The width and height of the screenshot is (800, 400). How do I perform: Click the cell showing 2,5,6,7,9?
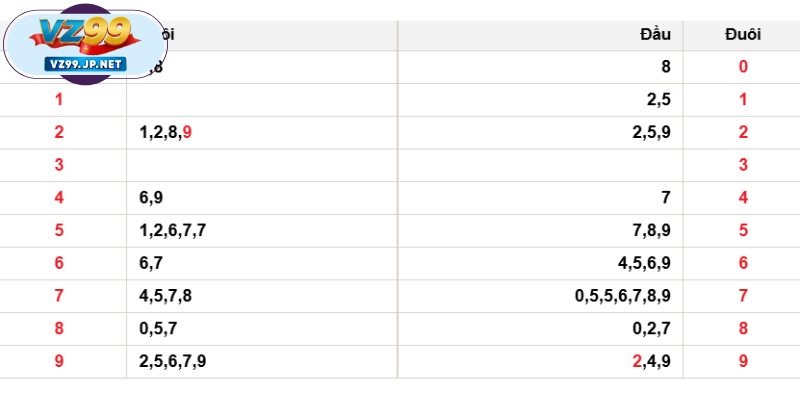pos(173,361)
